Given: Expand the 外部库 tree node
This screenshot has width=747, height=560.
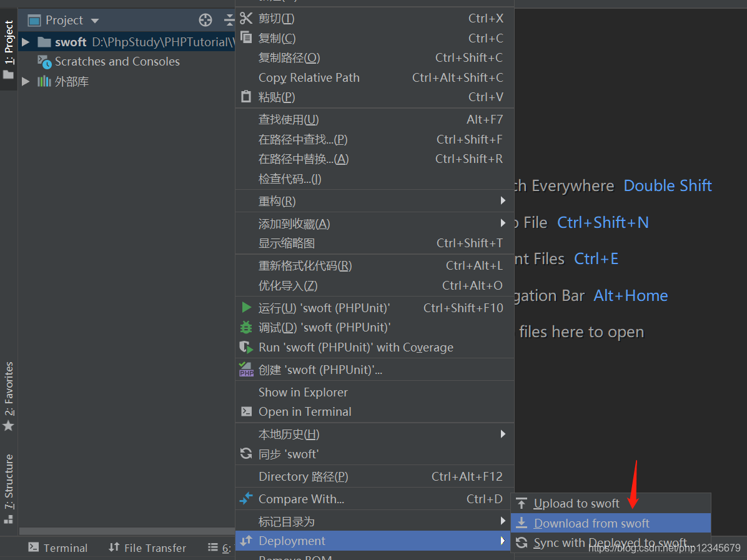Looking at the screenshot, I should tap(26, 81).
